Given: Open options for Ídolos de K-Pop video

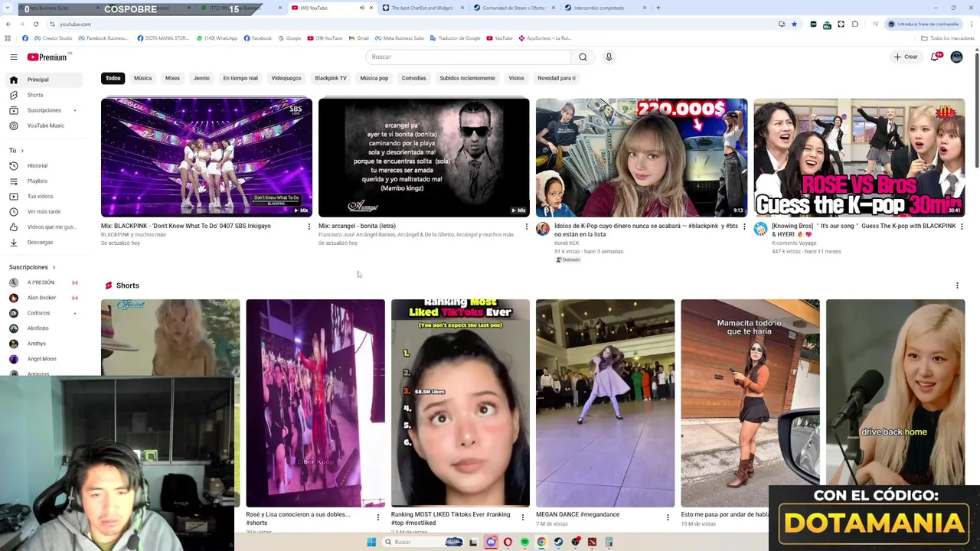Looking at the screenshot, I should point(744,227).
